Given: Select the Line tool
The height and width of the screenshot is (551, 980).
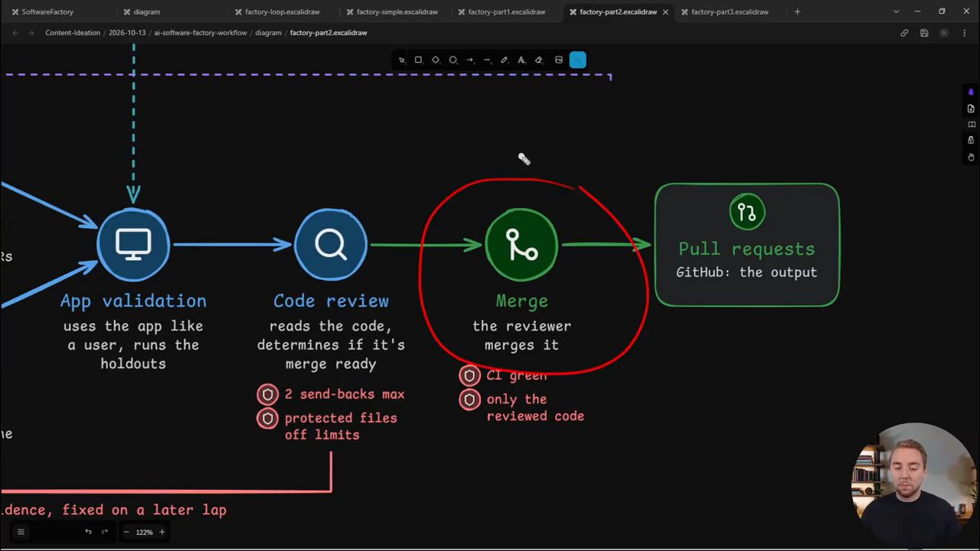Looking at the screenshot, I should point(487,60).
